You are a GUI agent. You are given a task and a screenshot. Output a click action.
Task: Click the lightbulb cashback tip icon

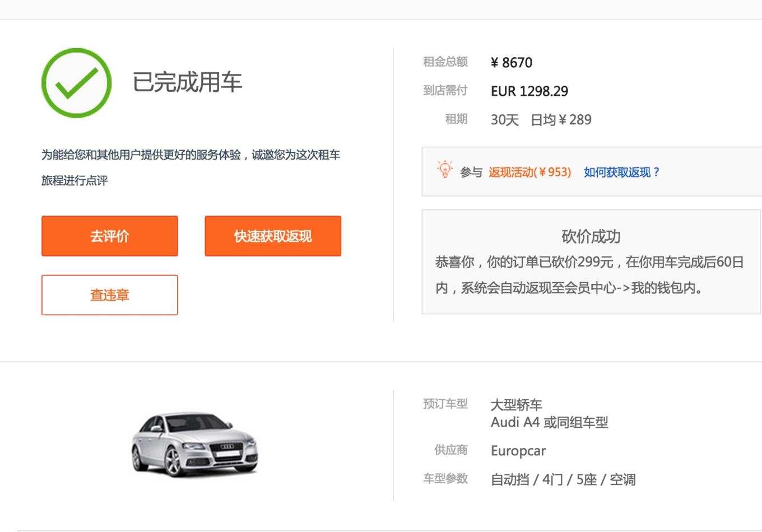pos(445,170)
